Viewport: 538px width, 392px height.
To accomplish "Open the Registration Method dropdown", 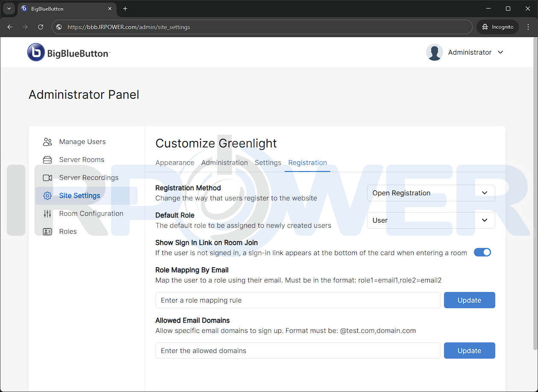I will [x=431, y=193].
